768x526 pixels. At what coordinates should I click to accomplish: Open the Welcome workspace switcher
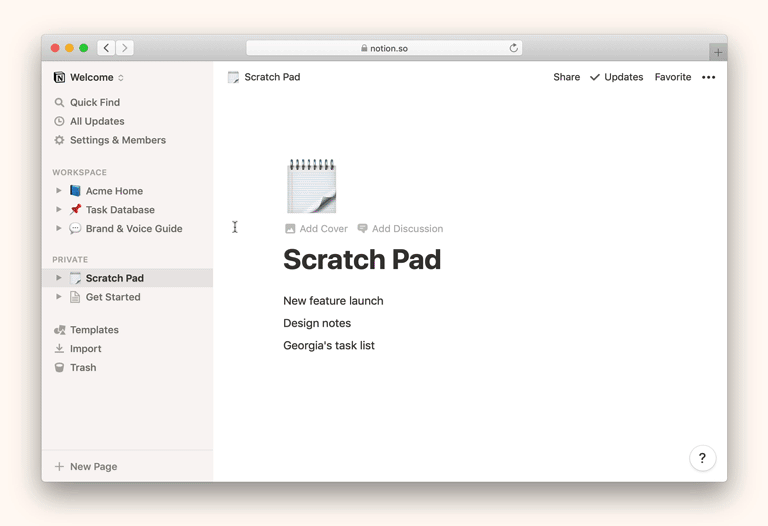90,77
